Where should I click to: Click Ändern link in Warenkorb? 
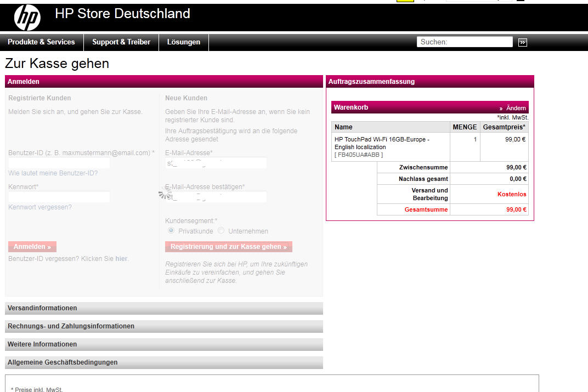coord(516,108)
